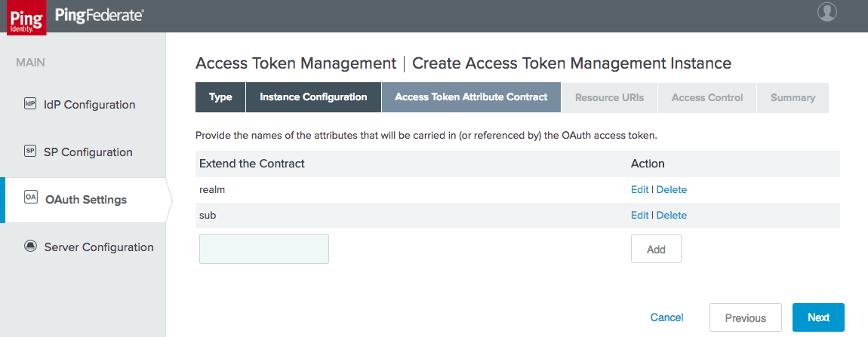
Task: Click the IdP icon beside IdP Configuration
Action: pyautogui.click(x=30, y=104)
